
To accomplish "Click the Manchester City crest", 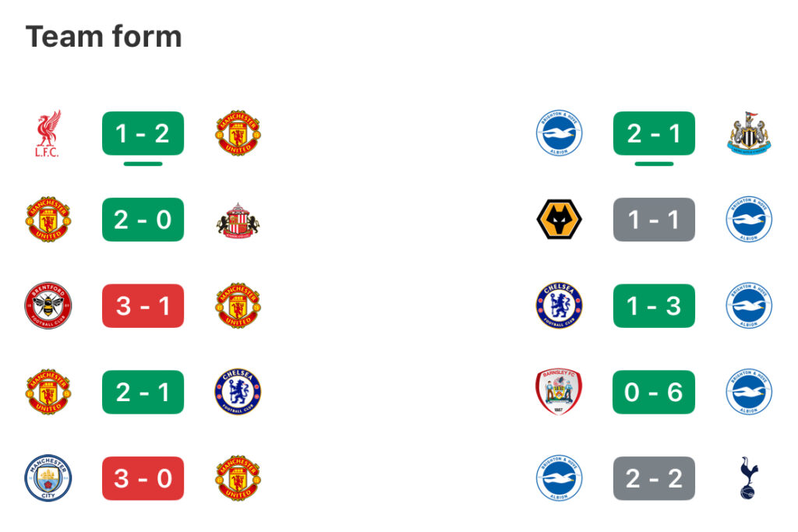I will click(x=48, y=478).
